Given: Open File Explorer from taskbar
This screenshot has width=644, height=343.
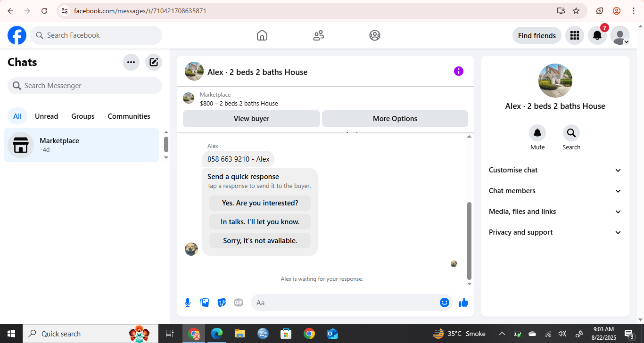Looking at the screenshot, I should [240, 334].
